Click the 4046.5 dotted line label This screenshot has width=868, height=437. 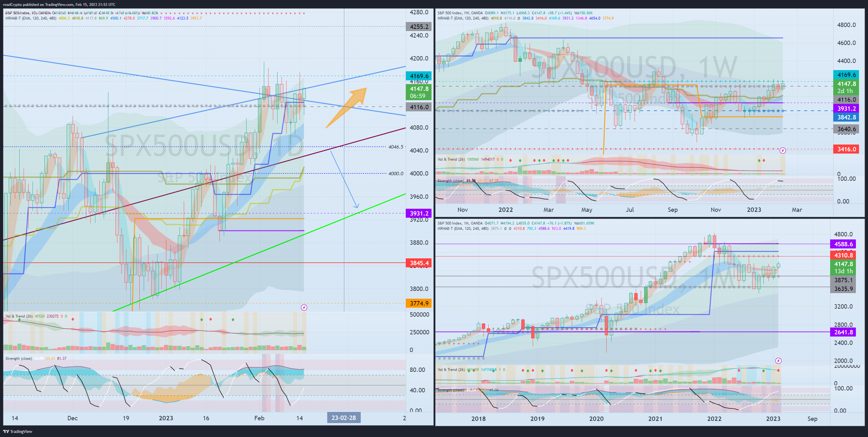point(396,147)
